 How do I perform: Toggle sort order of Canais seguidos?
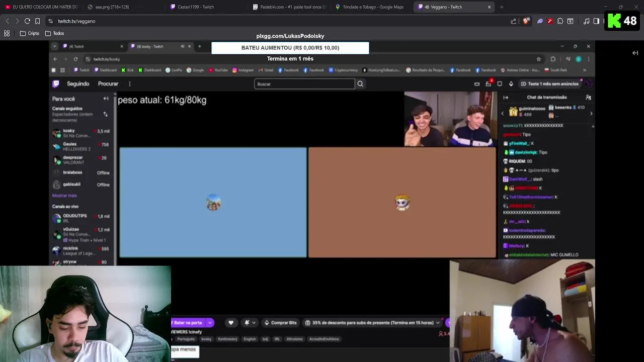pos(105,114)
